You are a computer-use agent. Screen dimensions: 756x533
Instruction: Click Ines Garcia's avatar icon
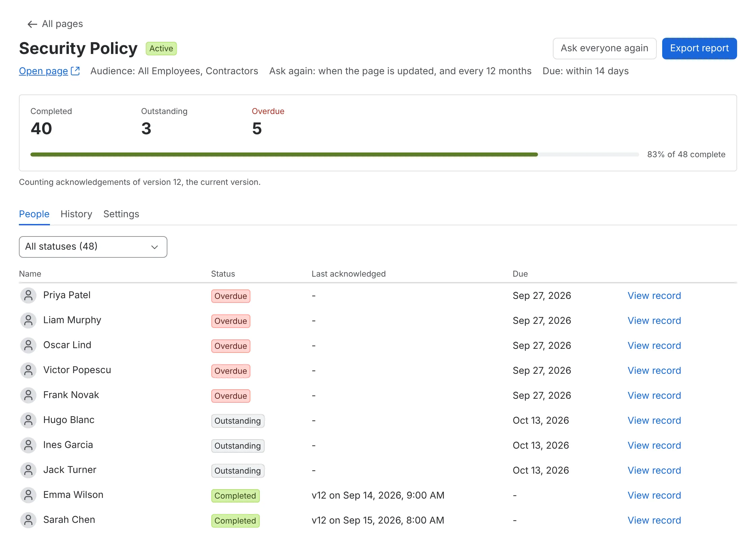point(28,445)
